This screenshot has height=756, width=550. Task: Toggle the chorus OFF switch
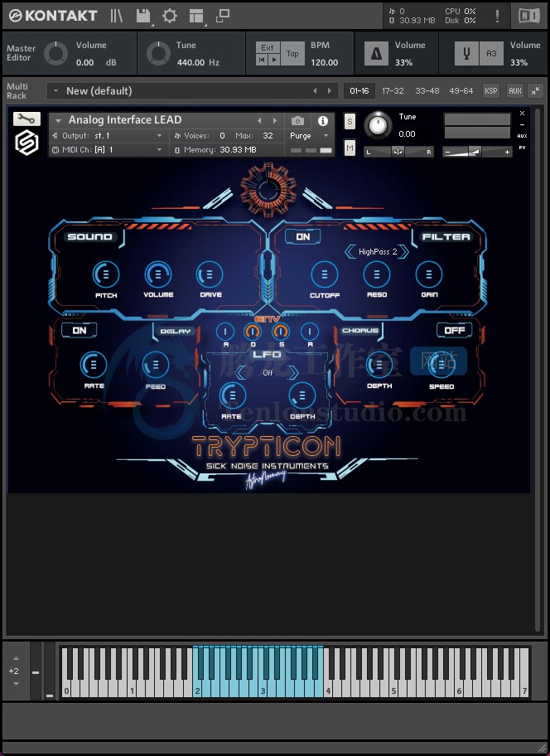tap(454, 330)
